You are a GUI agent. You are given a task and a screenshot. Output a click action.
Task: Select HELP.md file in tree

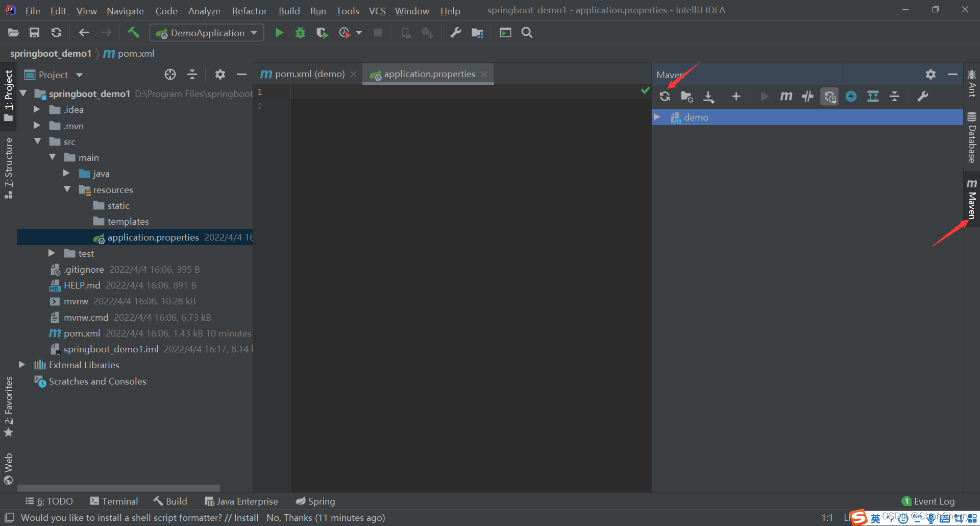click(82, 285)
